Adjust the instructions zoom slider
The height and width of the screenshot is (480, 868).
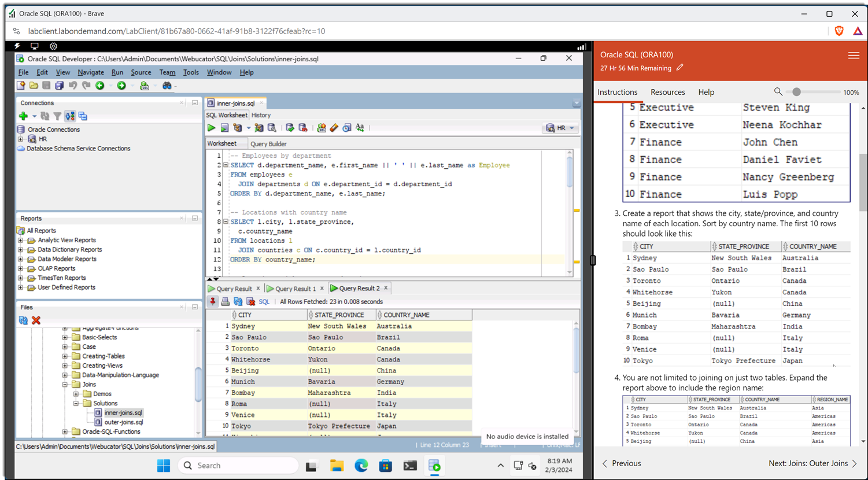coord(796,92)
